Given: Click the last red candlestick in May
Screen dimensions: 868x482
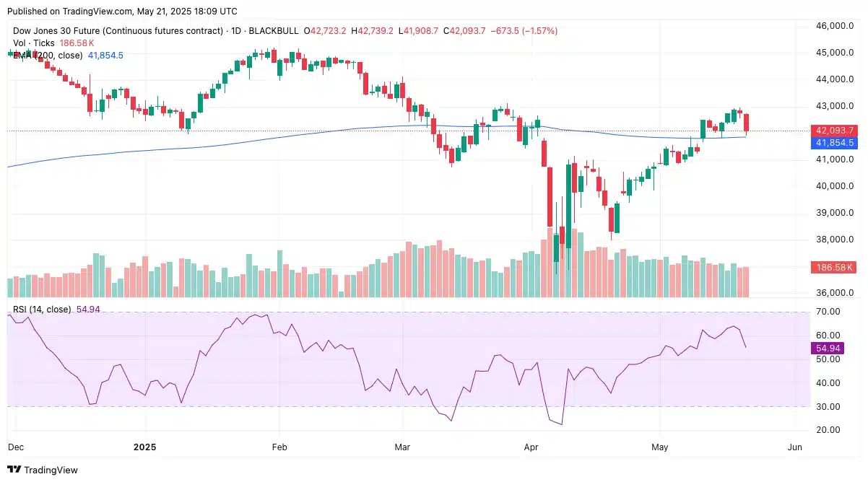Looking at the screenshot, I should (747, 123).
